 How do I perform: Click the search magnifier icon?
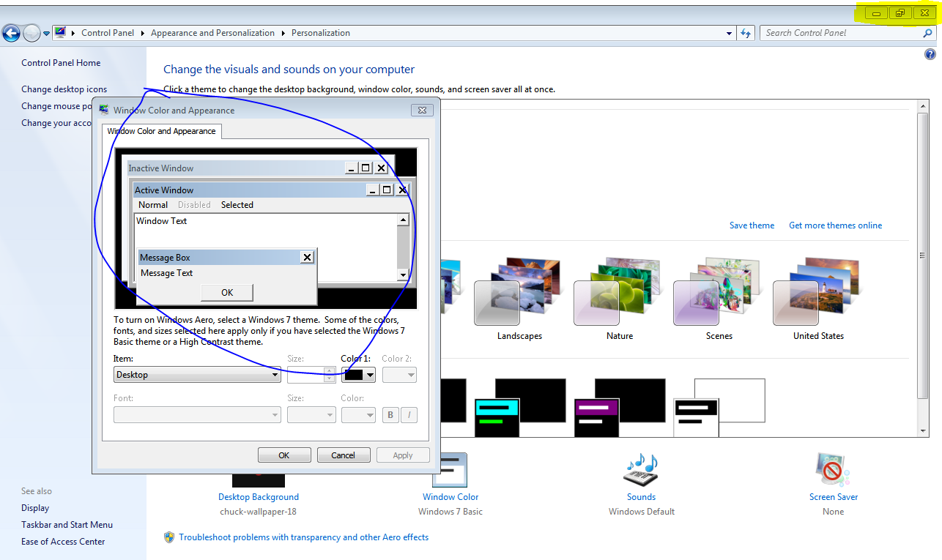(928, 33)
